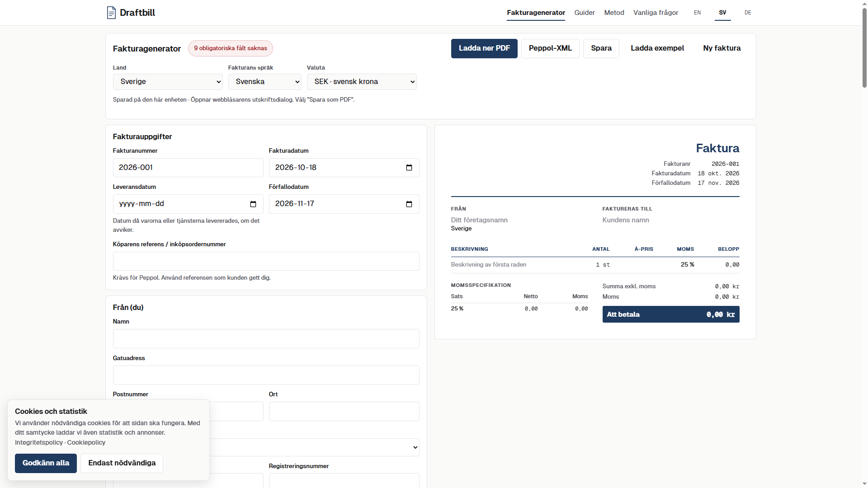The height and width of the screenshot is (488, 868).
Task: Open the Cookiepolicy link
Action: 86,442
